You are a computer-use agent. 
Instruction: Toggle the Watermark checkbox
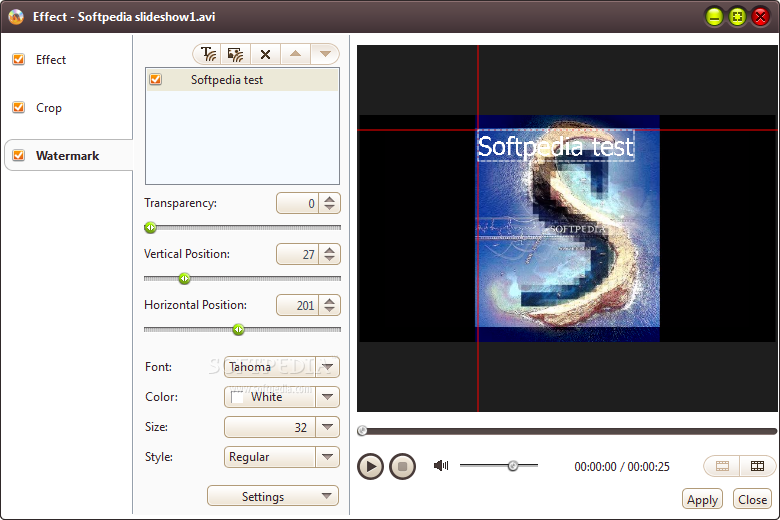18,155
